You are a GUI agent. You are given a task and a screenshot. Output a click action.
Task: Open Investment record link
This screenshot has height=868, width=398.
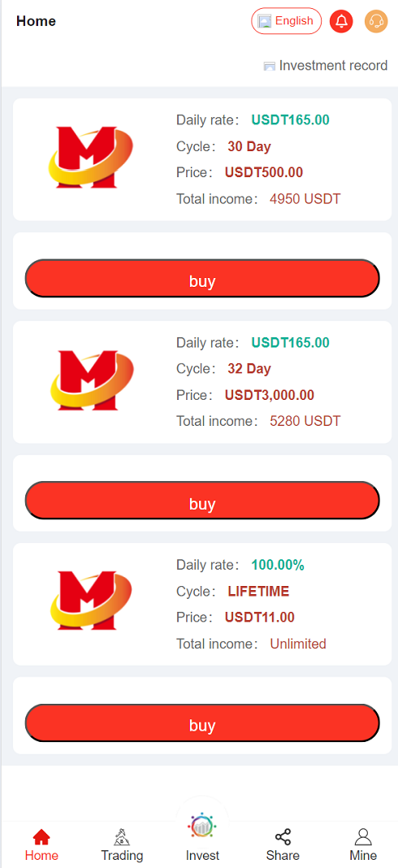coord(326,66)
